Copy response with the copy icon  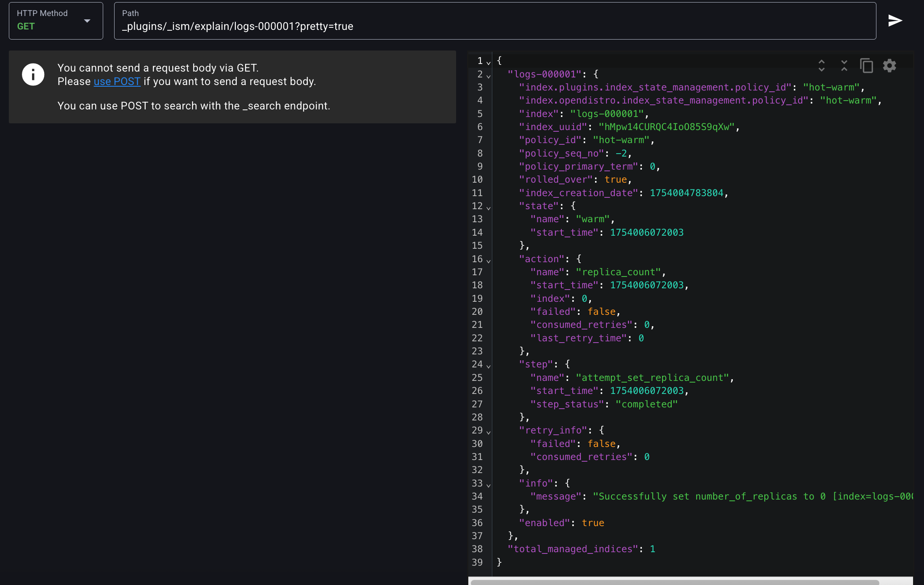(866, 65)
